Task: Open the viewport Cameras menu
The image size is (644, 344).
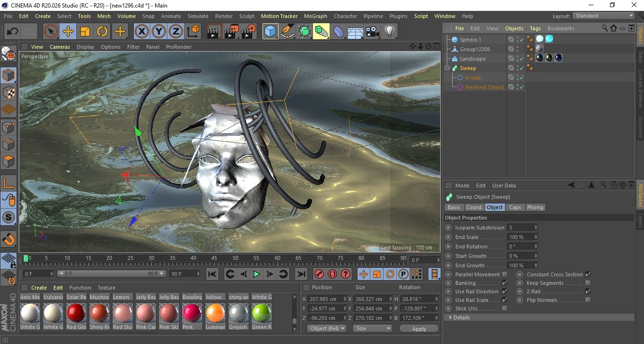Action: (60, 47)
